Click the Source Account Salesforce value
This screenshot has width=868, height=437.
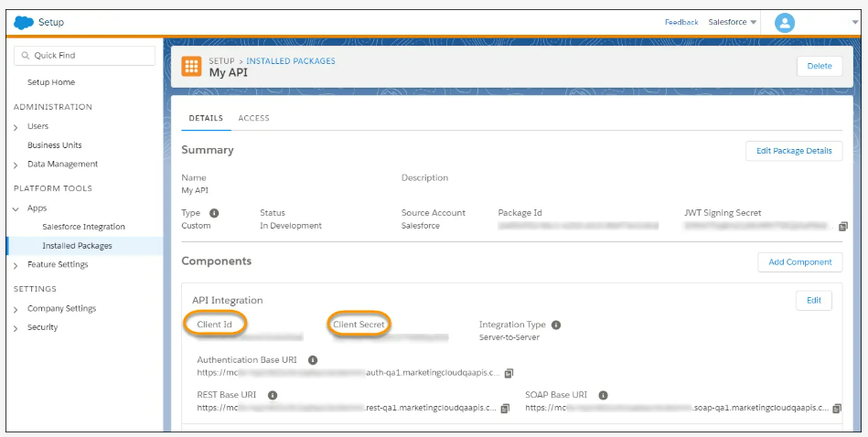[x=420, y=226]
